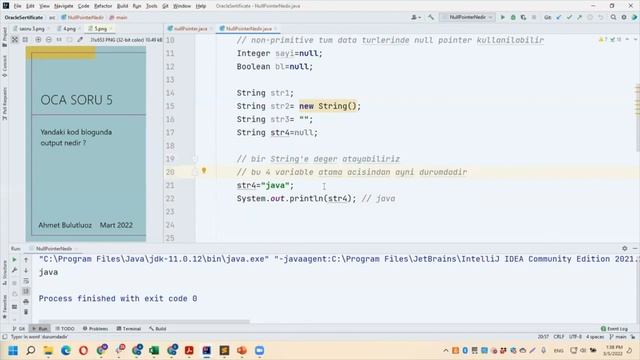640x360 pixels.
Task: Click the color picker eyedropper icon
Action: [x=80, y=40]
